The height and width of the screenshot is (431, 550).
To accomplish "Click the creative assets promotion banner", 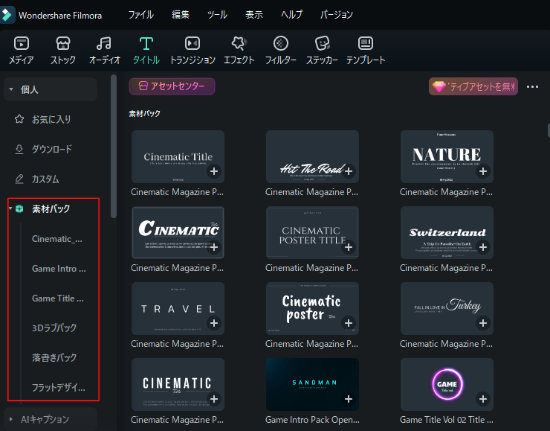I will pyautogui.click(x=473, y=86).
